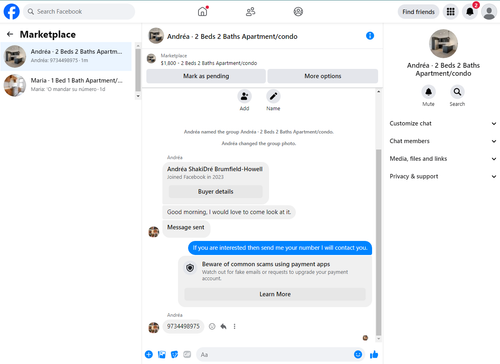Select Maria 1 Bed 1 Bath conversation

66,85
